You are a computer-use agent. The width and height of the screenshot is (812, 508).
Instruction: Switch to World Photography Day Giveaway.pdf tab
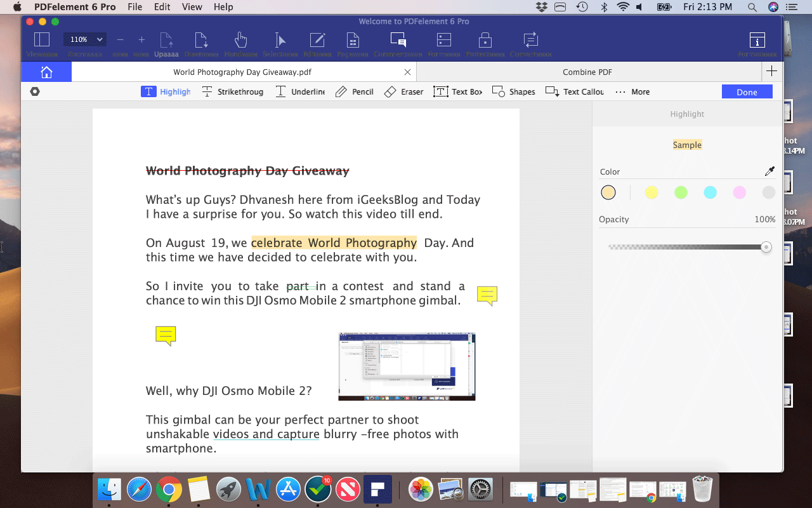click(x=242, y=72)
